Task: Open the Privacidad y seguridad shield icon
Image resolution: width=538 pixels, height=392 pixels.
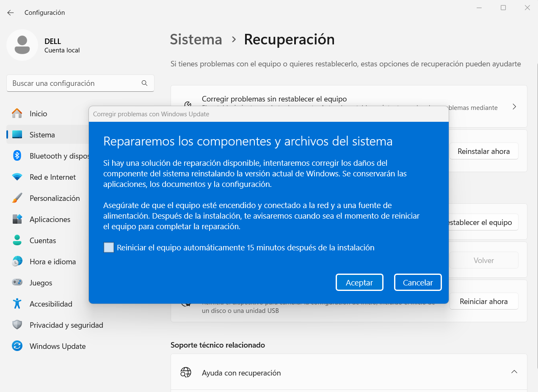Action: tap(17, 325)
